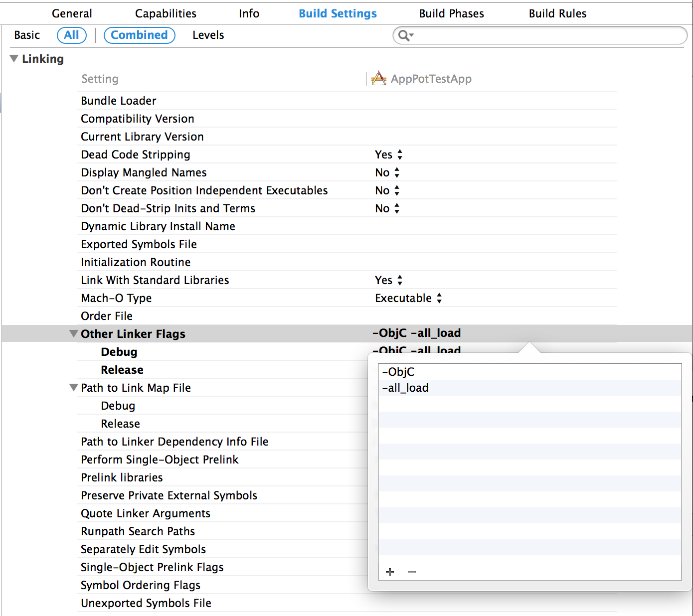
Task: Select the -all_load entry in the flags popover
Action: tap(405, 388)
